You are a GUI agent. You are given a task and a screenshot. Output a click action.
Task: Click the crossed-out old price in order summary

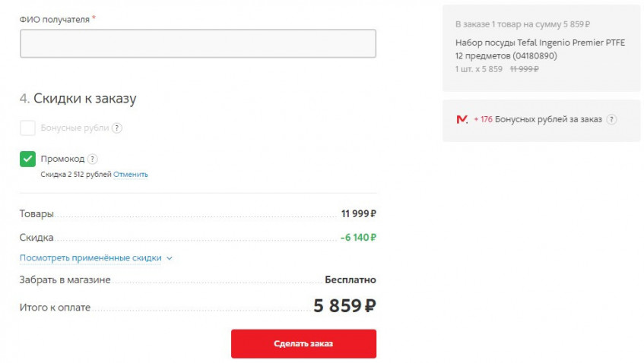(x=523, y=69)
